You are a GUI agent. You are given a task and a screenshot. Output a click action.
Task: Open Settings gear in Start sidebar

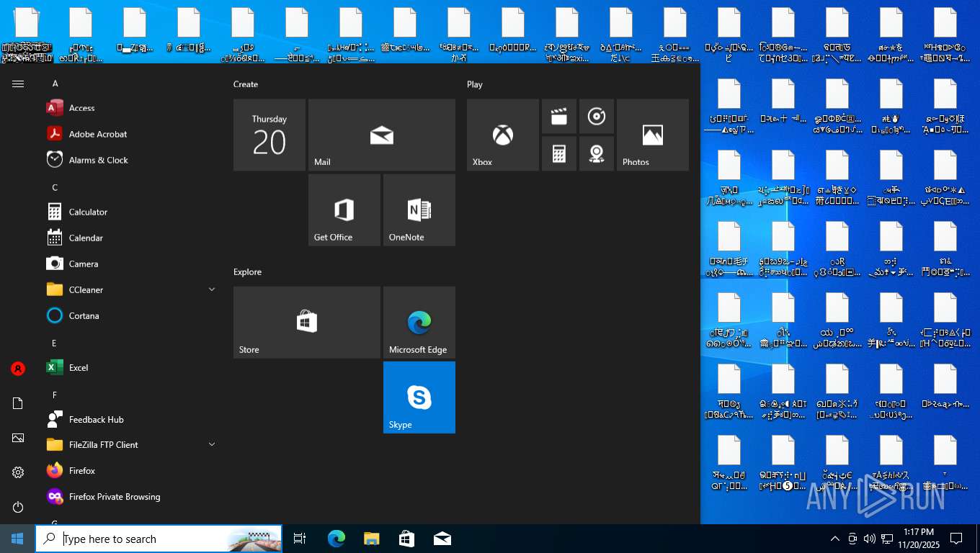point(18,472)
